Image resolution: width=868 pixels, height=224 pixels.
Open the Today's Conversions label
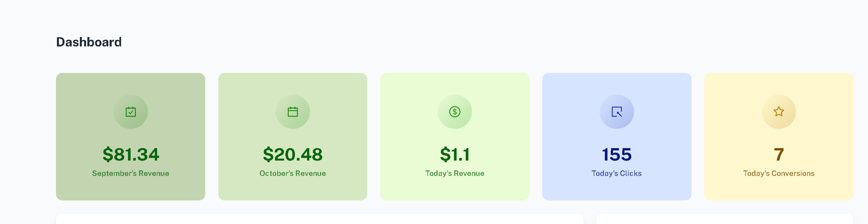tap(779, 173)
